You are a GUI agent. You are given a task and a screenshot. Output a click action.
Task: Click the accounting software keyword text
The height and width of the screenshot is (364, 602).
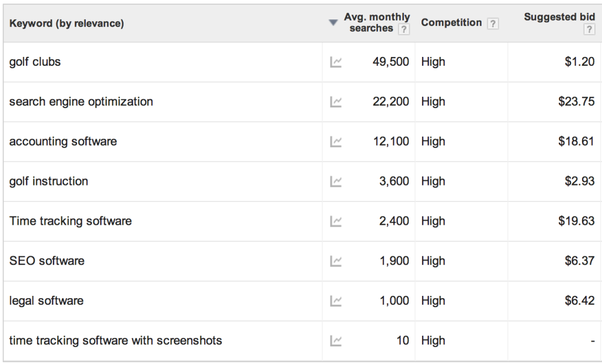coord(63,141)
